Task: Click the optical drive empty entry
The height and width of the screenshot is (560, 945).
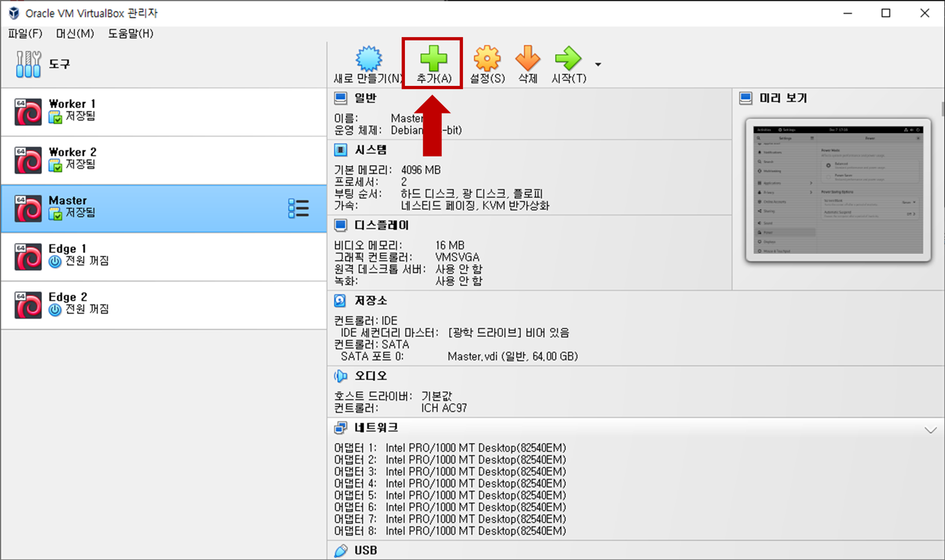Action: coord(508,333)
